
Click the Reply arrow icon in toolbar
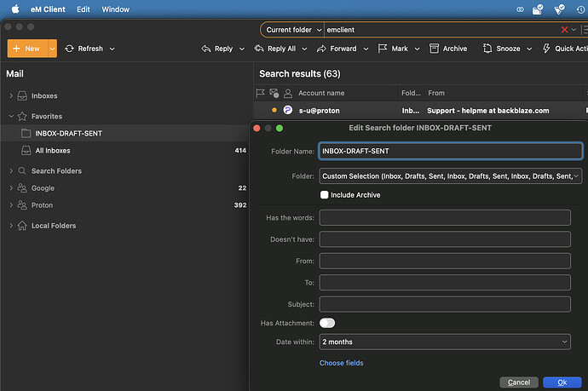(x=206, y=49)
